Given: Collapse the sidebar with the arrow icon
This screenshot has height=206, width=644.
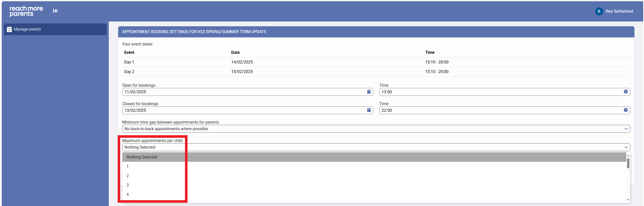Looking at the screenshot, I should [55, 11].
